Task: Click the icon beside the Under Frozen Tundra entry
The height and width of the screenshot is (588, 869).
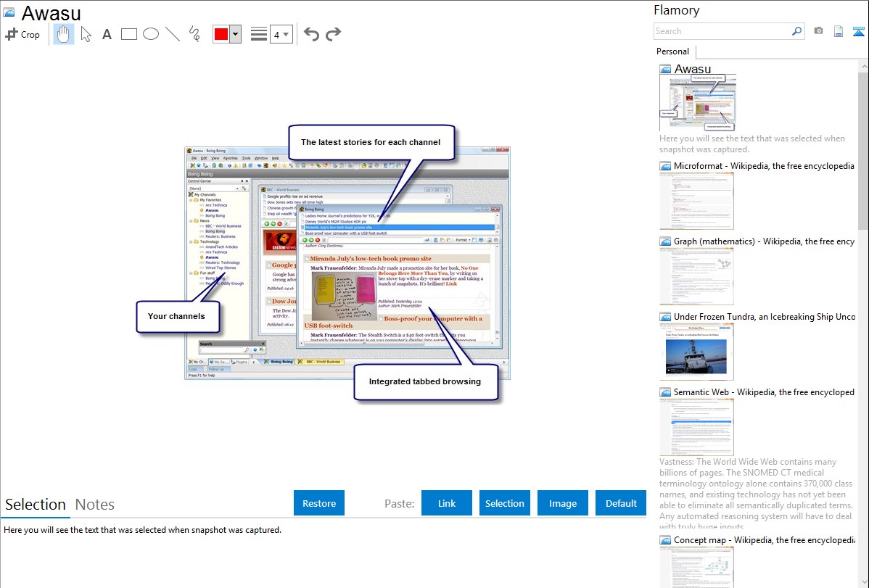Action: click(x=665, y=317)
